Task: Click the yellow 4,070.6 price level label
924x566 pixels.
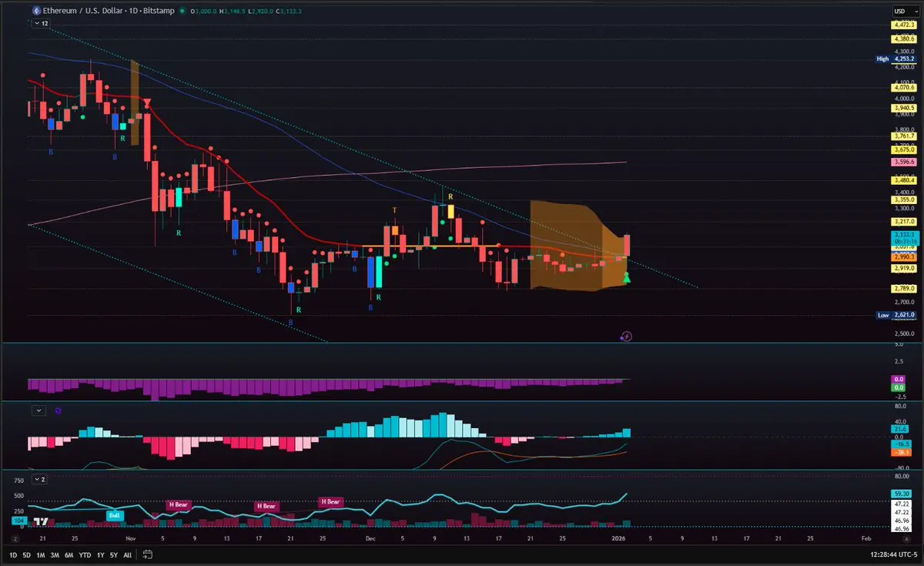Action: point(904,87)
